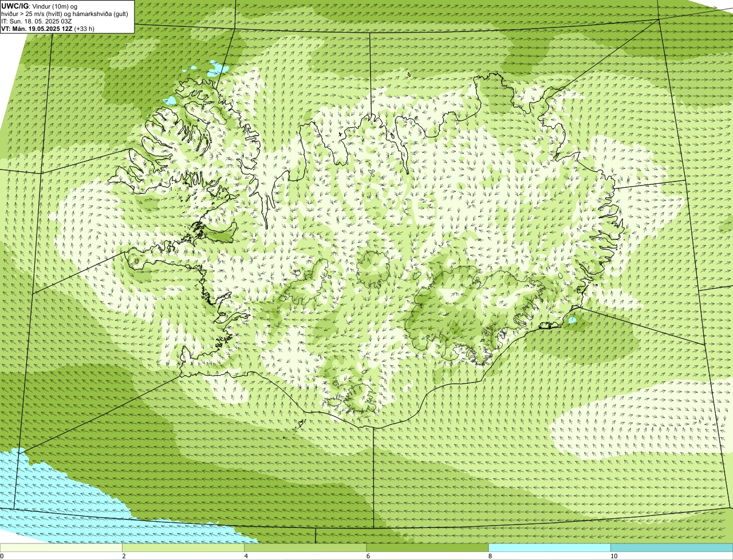Click the pale yellow 0–2 legend swatch

click(61, 548)
